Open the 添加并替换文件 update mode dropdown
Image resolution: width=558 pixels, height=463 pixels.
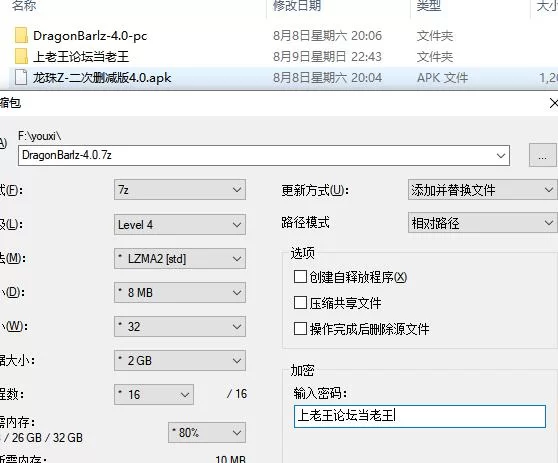click(x=482, y=190)
